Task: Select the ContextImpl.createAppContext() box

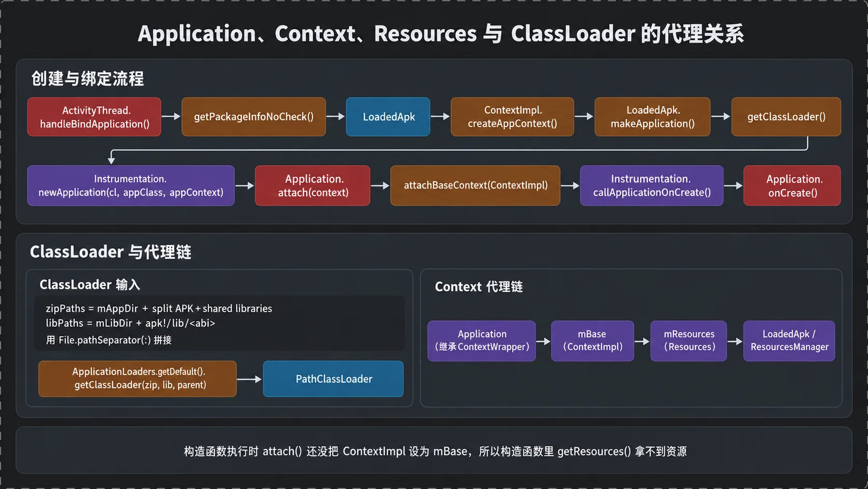Action: [x=512, y=117]
